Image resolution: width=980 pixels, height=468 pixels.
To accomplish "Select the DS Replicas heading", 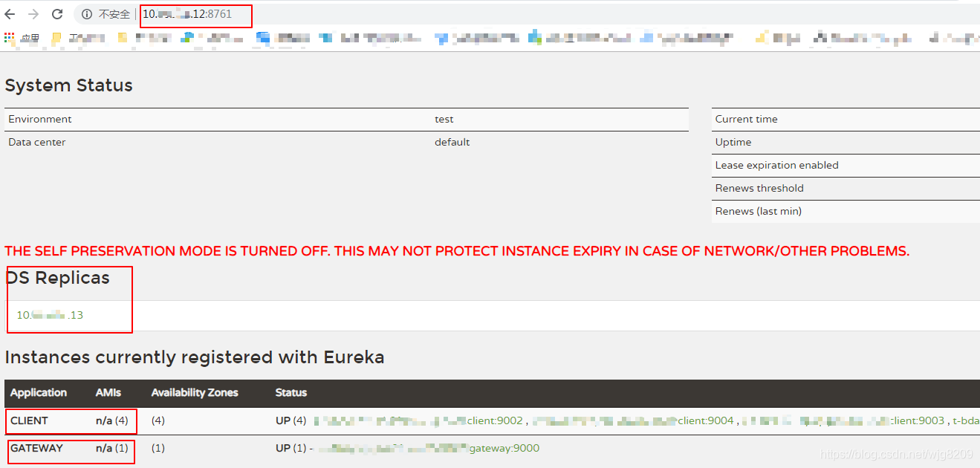I will (x=57, y=278).
